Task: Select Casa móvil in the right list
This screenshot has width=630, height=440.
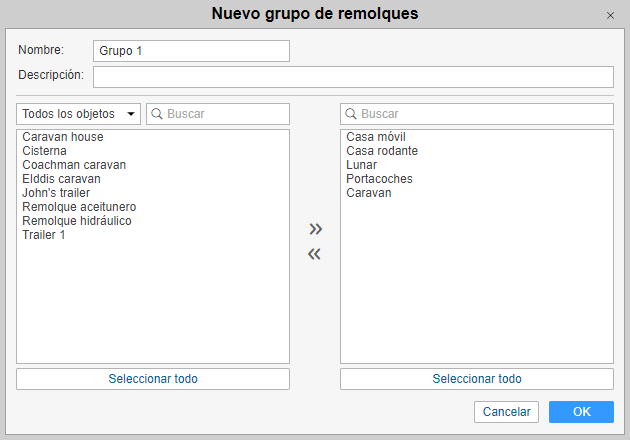Action: pos(376,137)
